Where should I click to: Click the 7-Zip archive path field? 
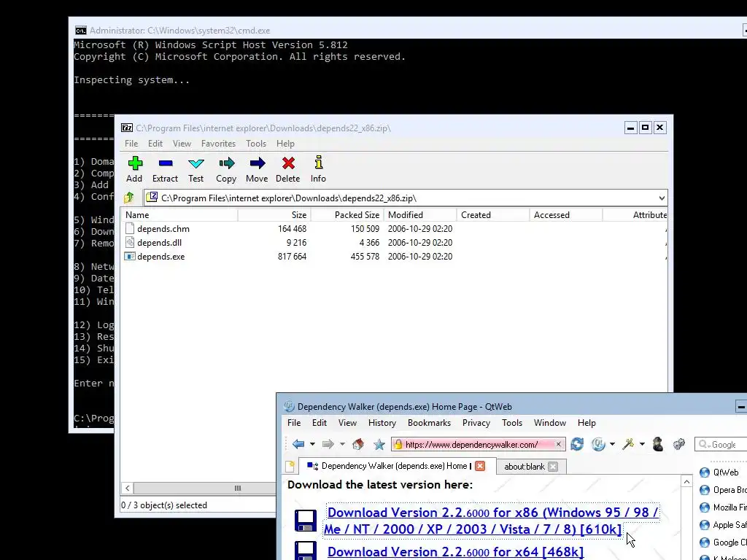click(406, 198)
